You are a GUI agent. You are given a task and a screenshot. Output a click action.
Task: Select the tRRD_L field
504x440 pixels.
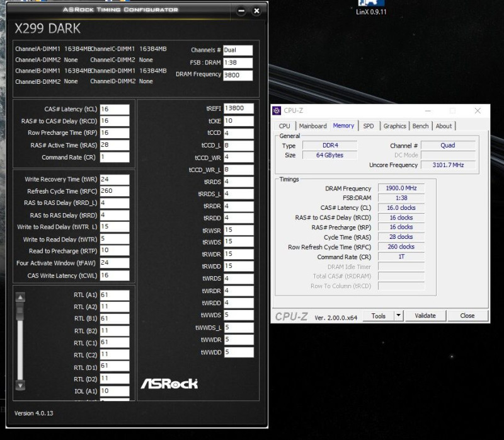click(115, 203)
